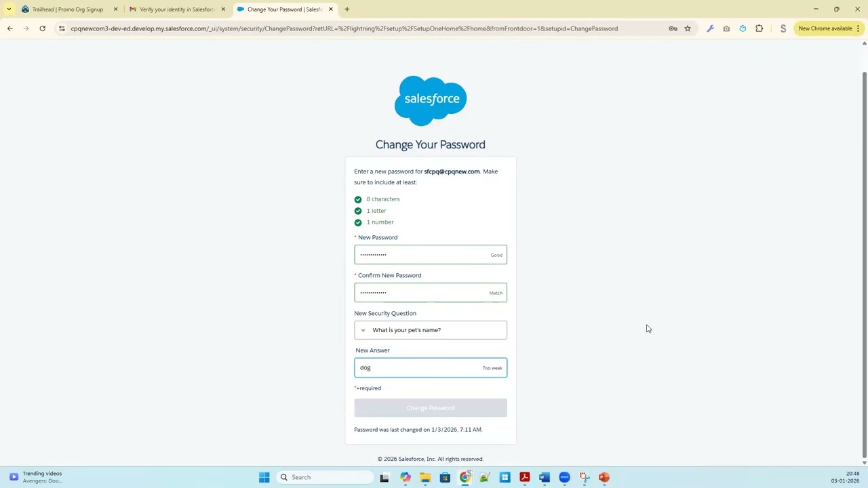Click the New Answer field

(431, 367)
